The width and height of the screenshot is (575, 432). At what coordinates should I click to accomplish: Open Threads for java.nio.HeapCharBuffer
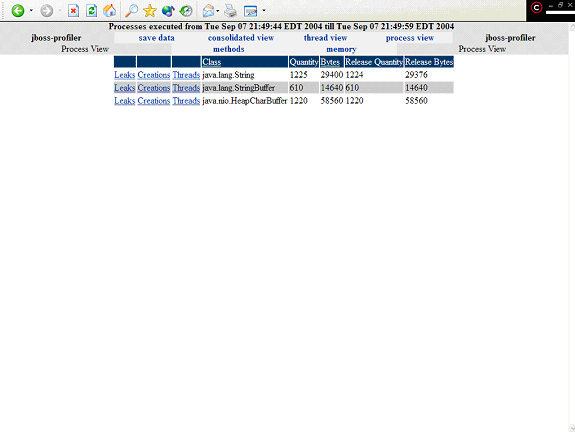point(186,101)
